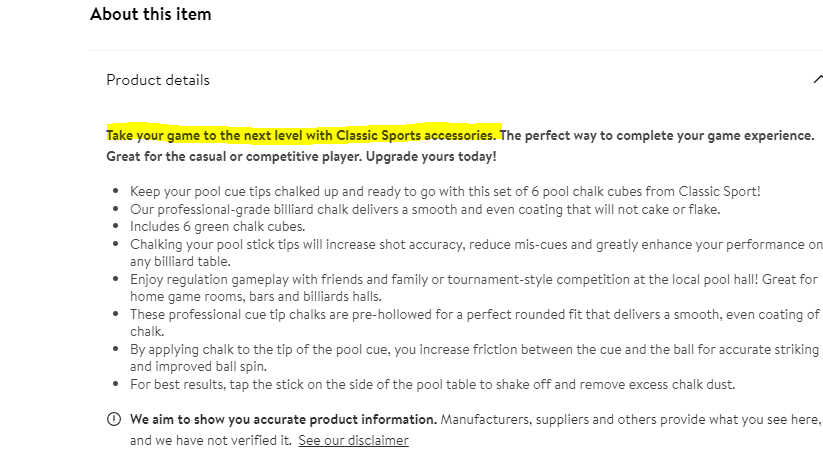The width and height of the screenshot is (823, 470).
Task: Click 'We aim to show you accurate product information'
Action: click(x=283, y=419)
